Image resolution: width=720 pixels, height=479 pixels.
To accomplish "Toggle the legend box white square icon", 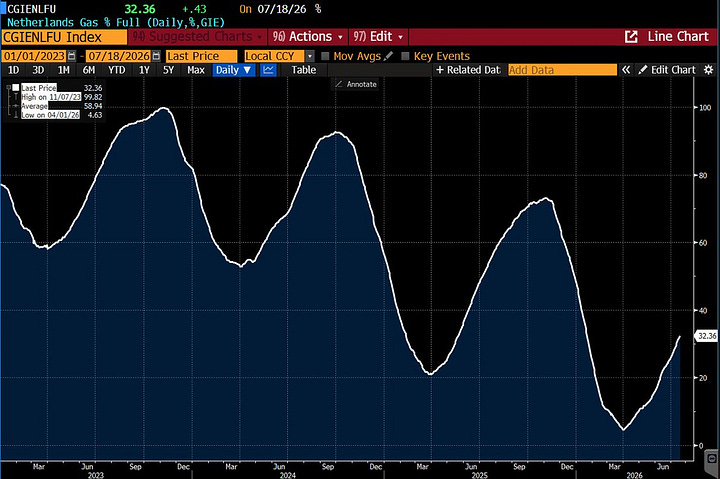I will 16,87.
